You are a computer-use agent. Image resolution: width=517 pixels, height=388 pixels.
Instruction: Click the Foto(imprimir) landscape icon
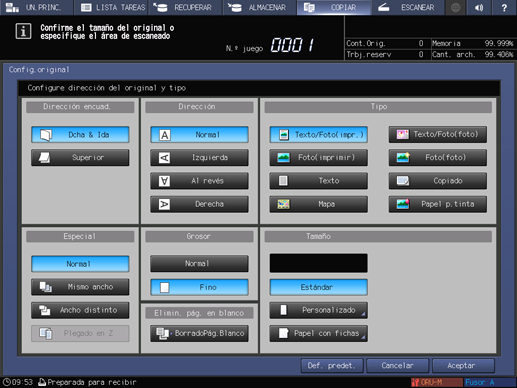283,158
